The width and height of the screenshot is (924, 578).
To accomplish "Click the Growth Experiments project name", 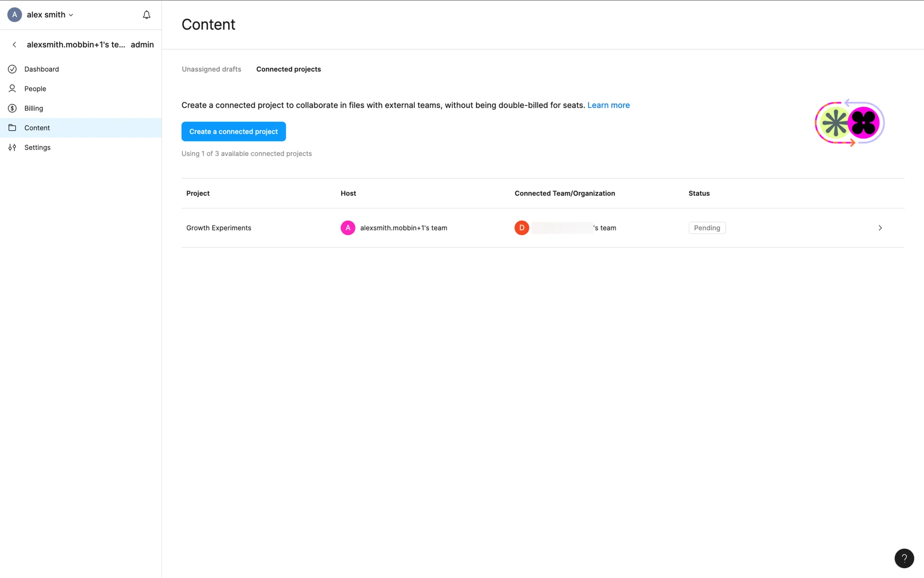I will coord(218,228).
